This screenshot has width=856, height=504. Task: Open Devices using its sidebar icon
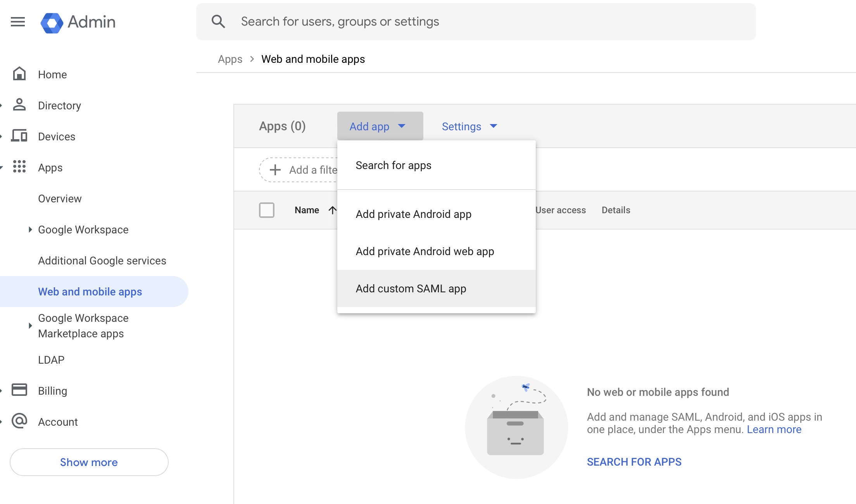pyautogui.click(x=19, y=136)
